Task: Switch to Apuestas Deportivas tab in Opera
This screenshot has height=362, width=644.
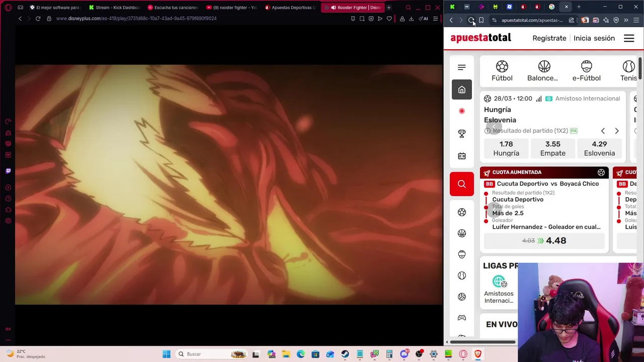Action: pyautogui.click(x=291, y=8)
